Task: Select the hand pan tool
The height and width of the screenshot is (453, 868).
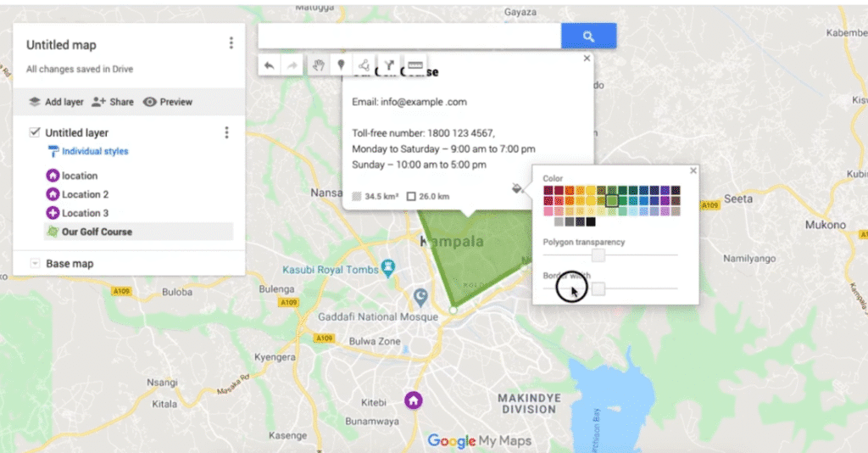Action: coord(318,65)
